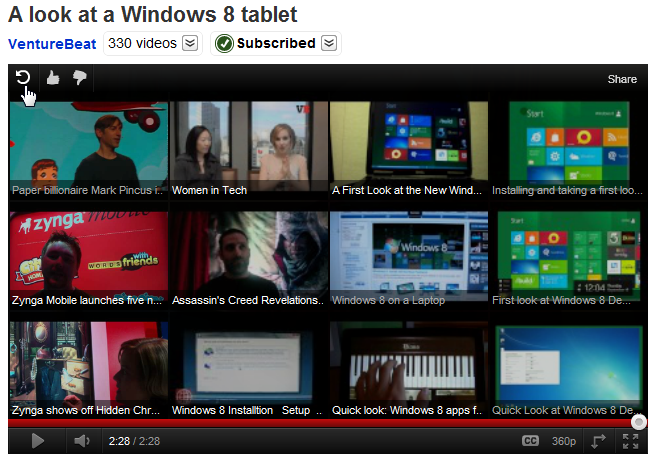The width and height of the screenshot is (650, 455).
Task: Open First look at Windows 8 De... thumbnail
Action: click(568, 260)
